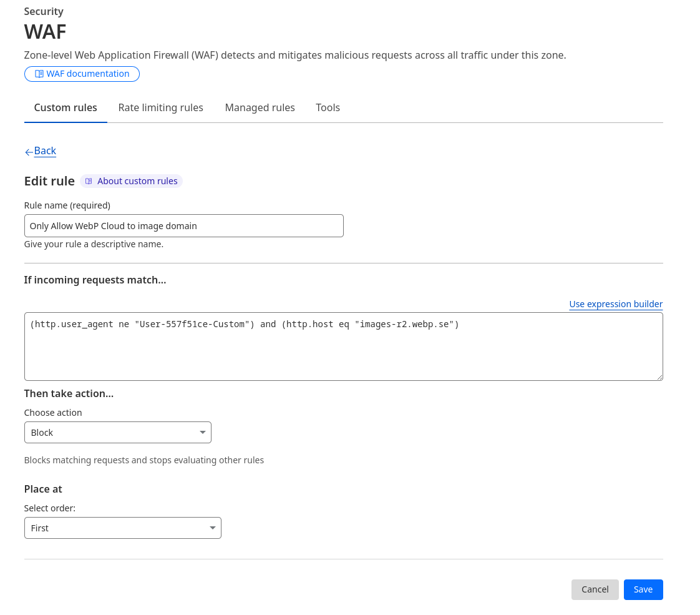The height and width of the screenshot is (615, 700).
Task: Click inside the expression editor text area
Action: pos(343,347)
